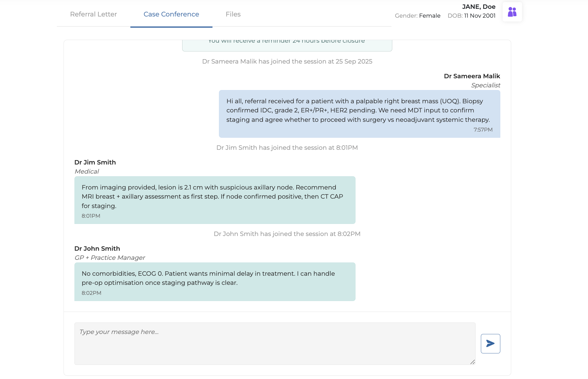Viewport: 588px width, 379px height.
Task: Click the 24-hour reminder banner
Action: 287,45
